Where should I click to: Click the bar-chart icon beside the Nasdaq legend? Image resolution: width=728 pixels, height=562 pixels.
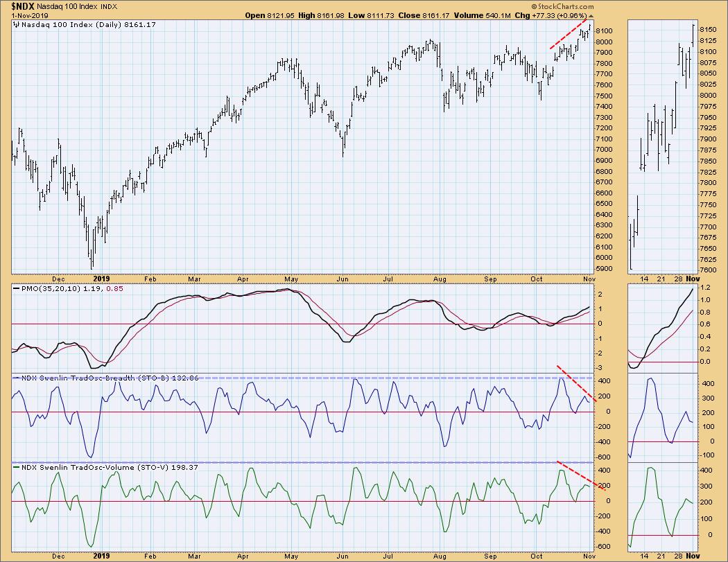point(16,24)
